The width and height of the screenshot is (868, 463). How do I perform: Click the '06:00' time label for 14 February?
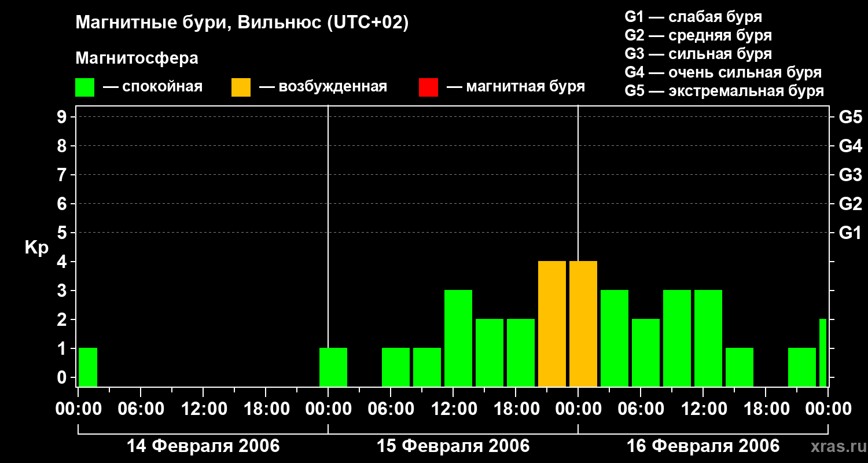(141, 409)
